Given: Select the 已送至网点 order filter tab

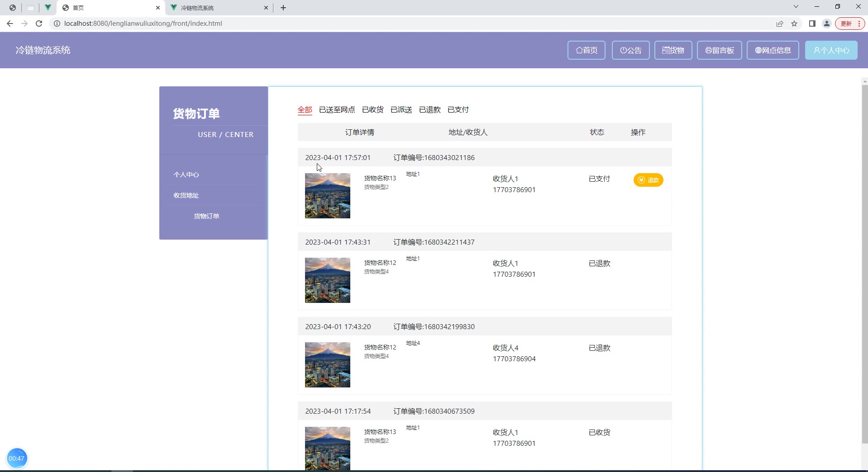Looking at the screenshot, I should click(337, 110).
